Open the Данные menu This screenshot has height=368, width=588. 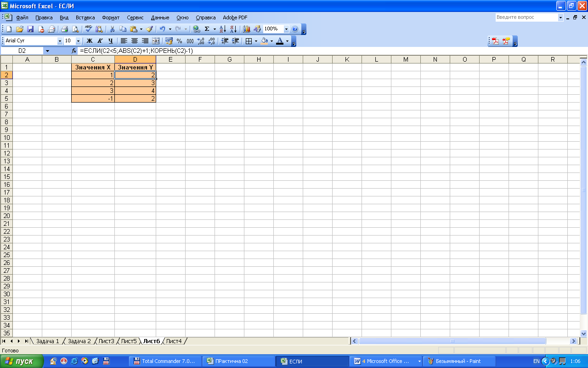(x=160, y=17)
